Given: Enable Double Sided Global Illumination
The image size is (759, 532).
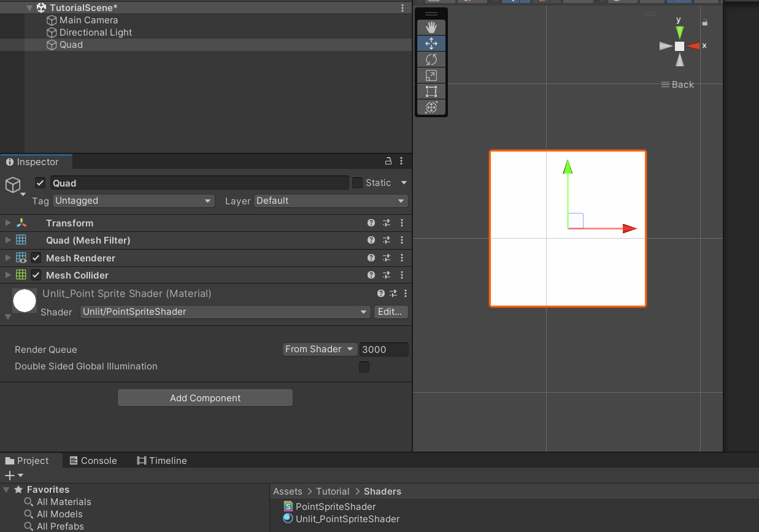Looking at the screenshot, I should [x=364, y=367].
